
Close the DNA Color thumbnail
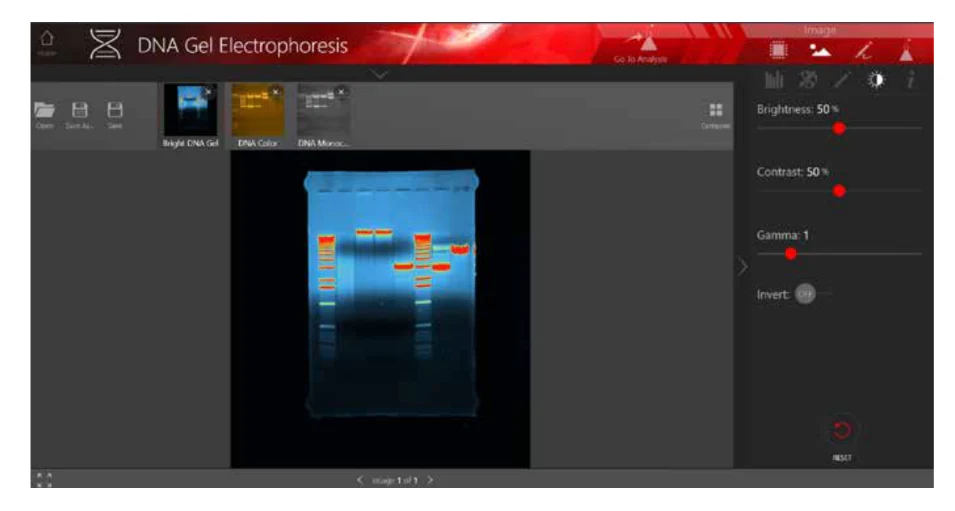point(276,91)
